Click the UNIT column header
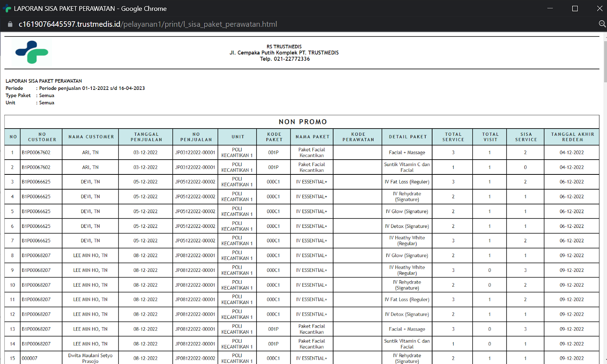The image size is (607, 364). [x=237, y=137]
